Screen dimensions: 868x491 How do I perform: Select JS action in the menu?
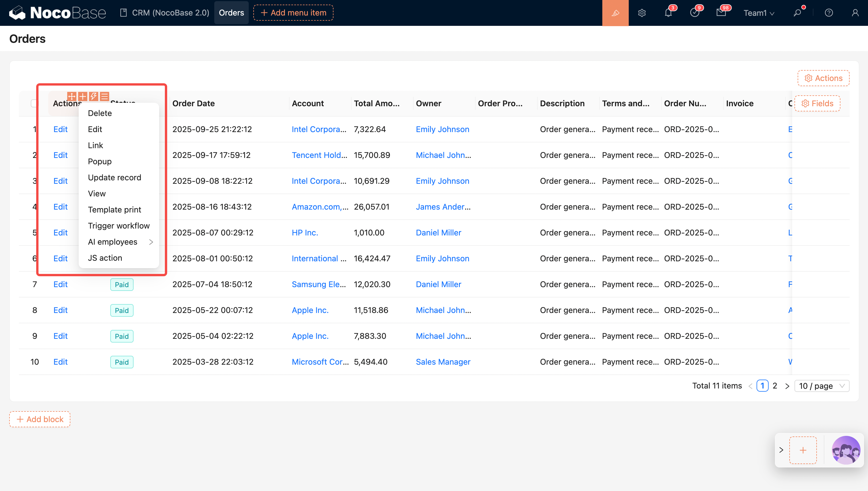105,258
